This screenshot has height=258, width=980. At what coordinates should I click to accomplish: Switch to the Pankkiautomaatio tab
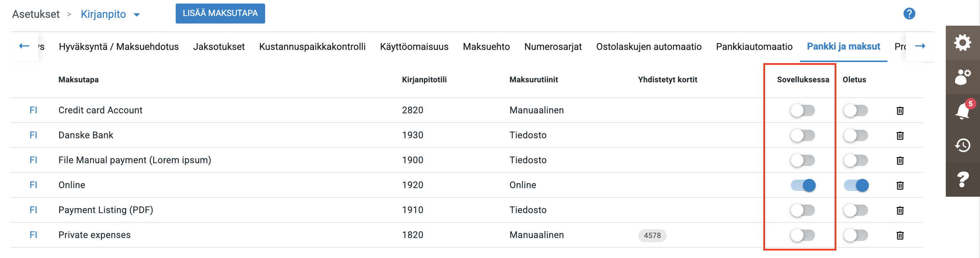(754, 46)
